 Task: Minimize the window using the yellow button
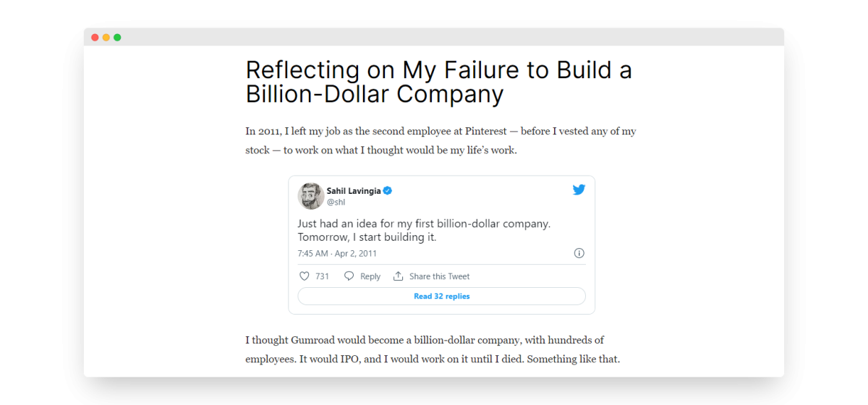coord(106,38)
